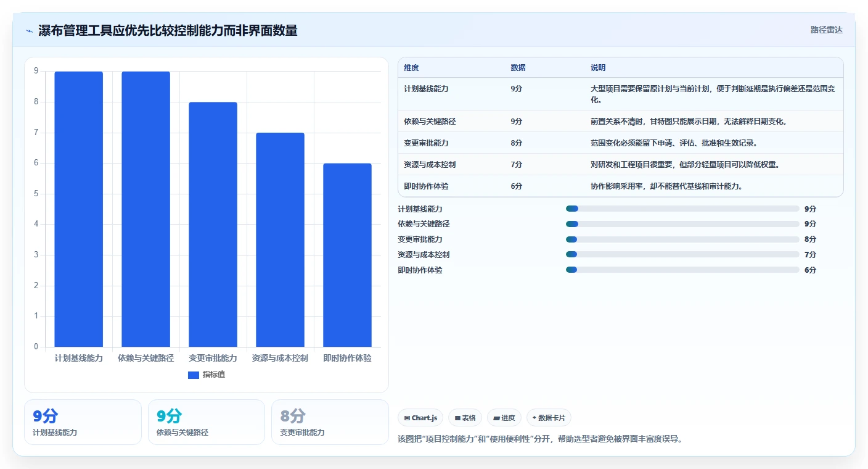Click the 变更审批能力 progress bar
Image resolution: width=868 pixels, height=469 pixels.
682,239
